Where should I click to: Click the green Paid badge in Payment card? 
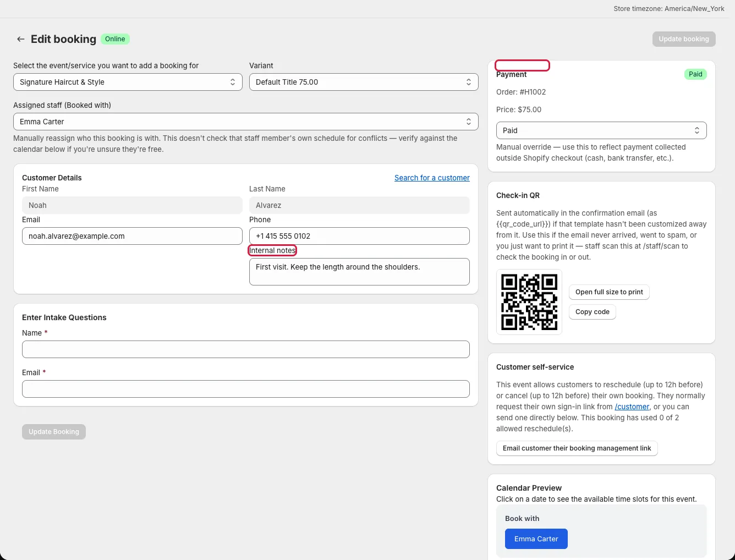pos(695,74)
